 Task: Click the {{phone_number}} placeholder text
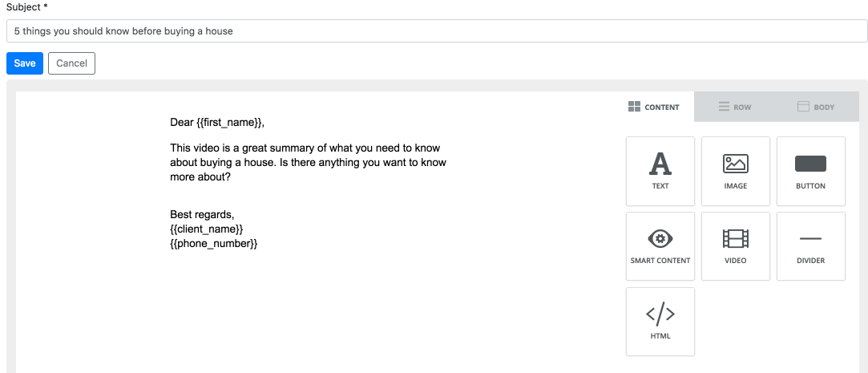(214, 243)
